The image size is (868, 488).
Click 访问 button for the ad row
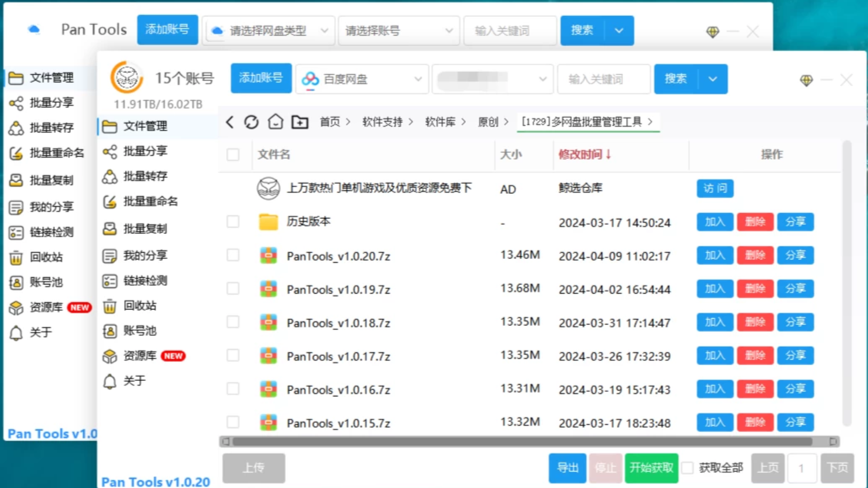click(715, 189)
